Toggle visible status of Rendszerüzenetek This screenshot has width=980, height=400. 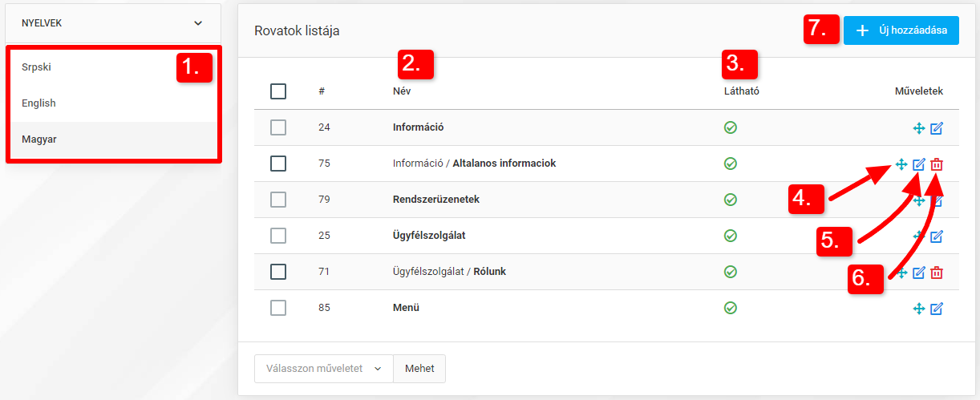(x=731, y=200)
